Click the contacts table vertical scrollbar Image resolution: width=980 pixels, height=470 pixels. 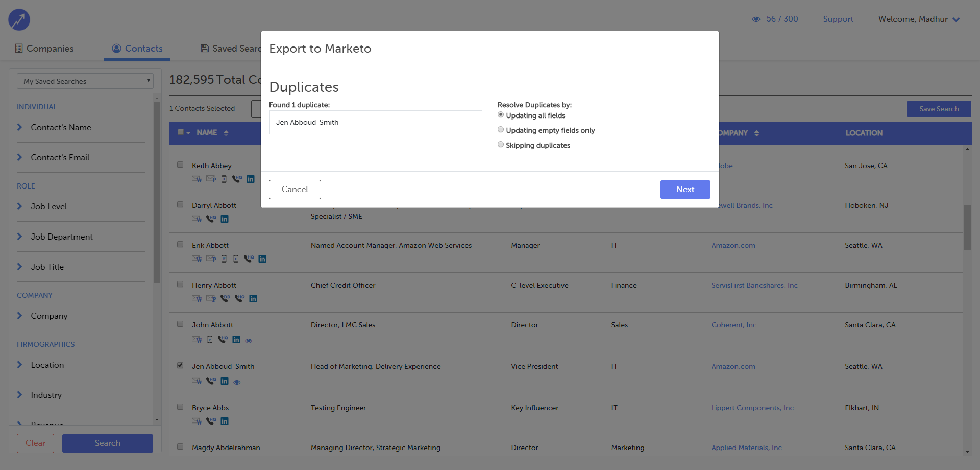(x=967, y=227)
